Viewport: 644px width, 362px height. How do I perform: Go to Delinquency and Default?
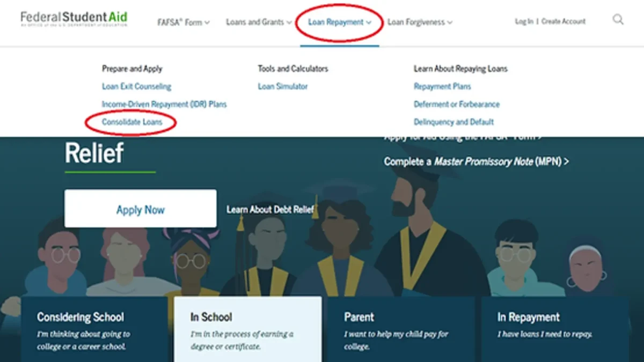pyautogui.click(x=453, y=122)
